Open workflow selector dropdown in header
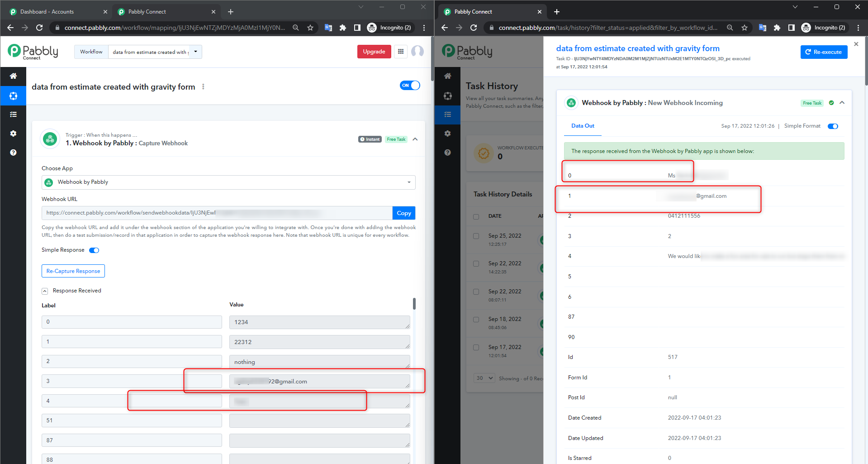 pyautogui.click(x=155, y=52)
